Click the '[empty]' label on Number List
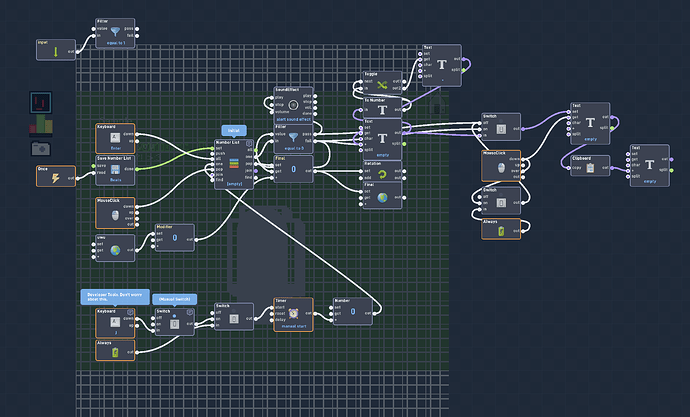Image resolution: width=690 pixels, height=417 pixels. click(234, 184)
